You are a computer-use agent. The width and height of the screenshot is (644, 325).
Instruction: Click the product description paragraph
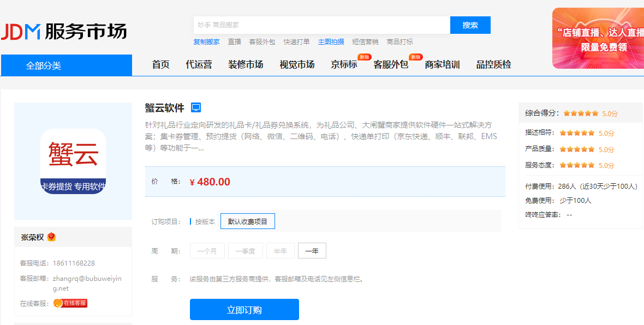(321, 136)
